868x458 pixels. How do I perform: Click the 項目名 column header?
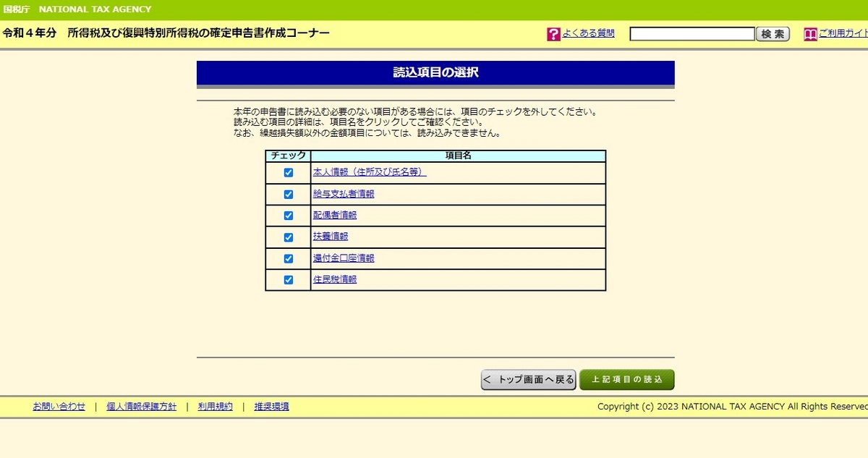pyautogui.click(x=459, y=156)
